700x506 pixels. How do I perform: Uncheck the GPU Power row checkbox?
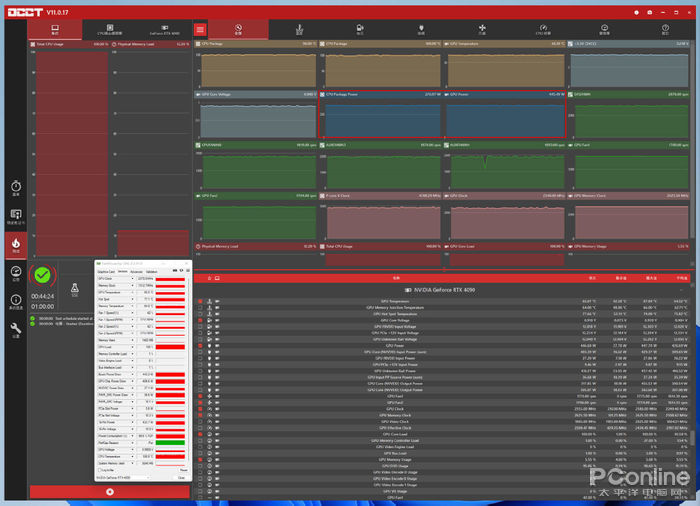point(200,346)
